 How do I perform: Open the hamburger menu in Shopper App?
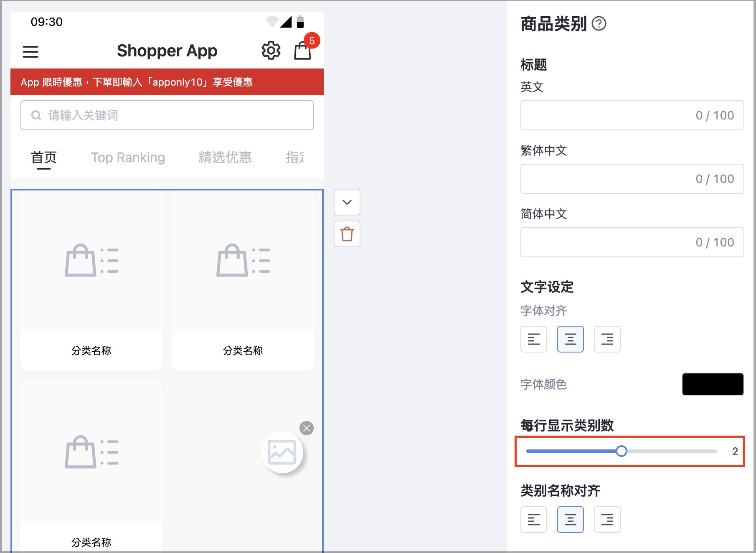[30, 52]
